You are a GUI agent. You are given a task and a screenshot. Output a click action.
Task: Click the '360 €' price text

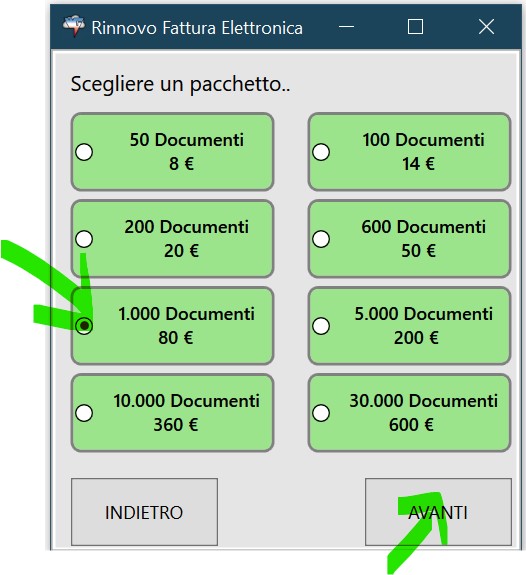[176, 425]
